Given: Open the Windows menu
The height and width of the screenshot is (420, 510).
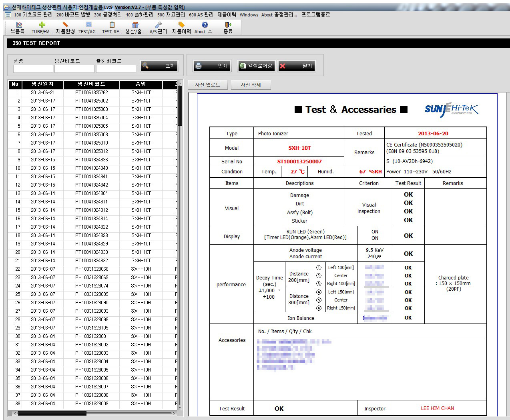Looking at the screenshot, I should [249, 15].
